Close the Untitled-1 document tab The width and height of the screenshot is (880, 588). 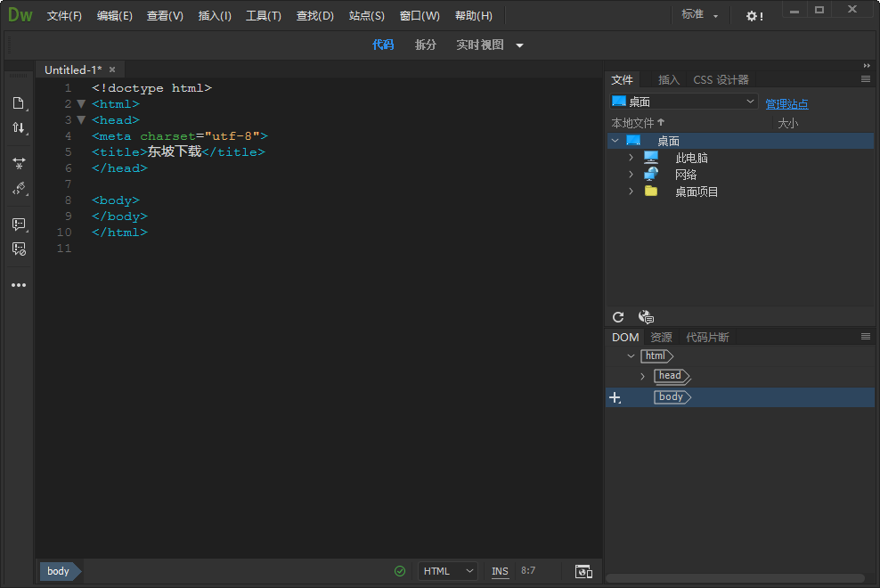[x=112, y=69]
